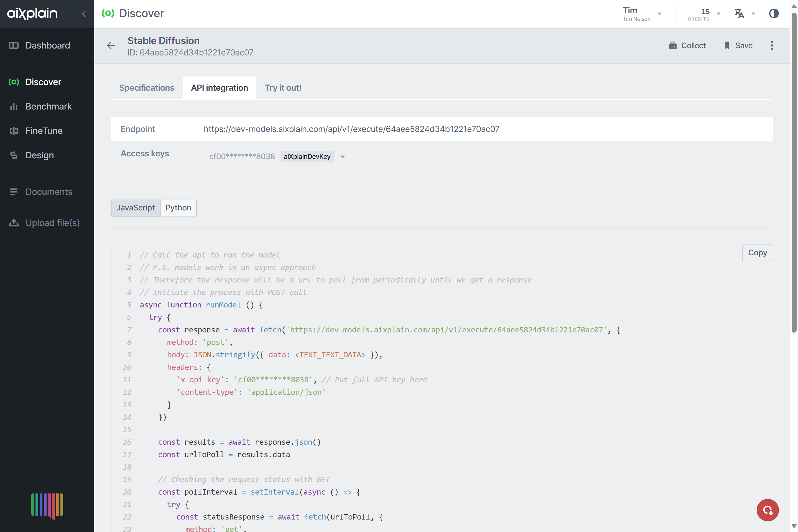Expand the Tim Nelson user dropdown
The height and width of the screenshot is (532, 798).
(660, 14)
